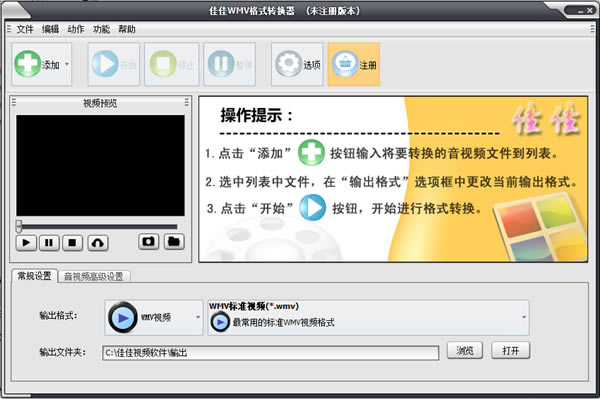Open the snapshot folder icon in preview
The image size is (600, 399).
(174, 242)
